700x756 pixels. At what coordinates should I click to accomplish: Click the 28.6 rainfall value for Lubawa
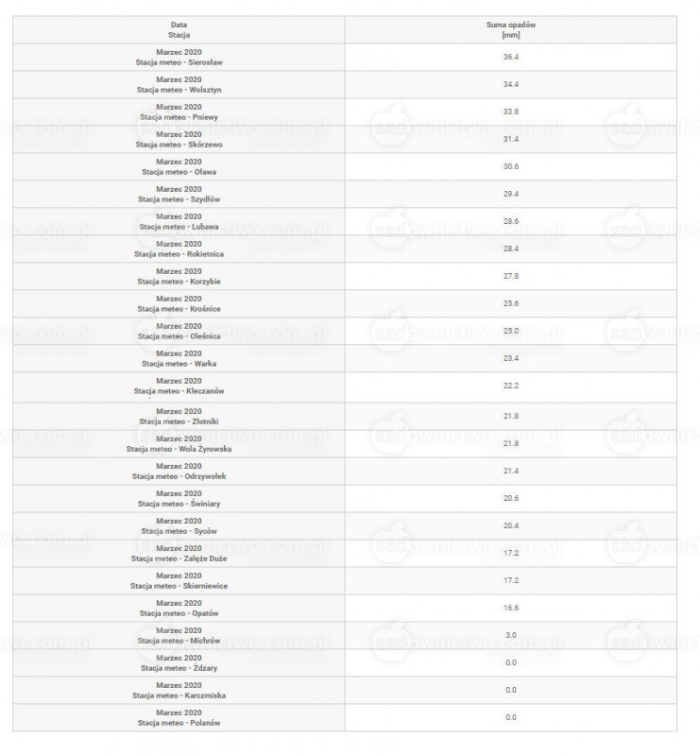tap(510, 221)
